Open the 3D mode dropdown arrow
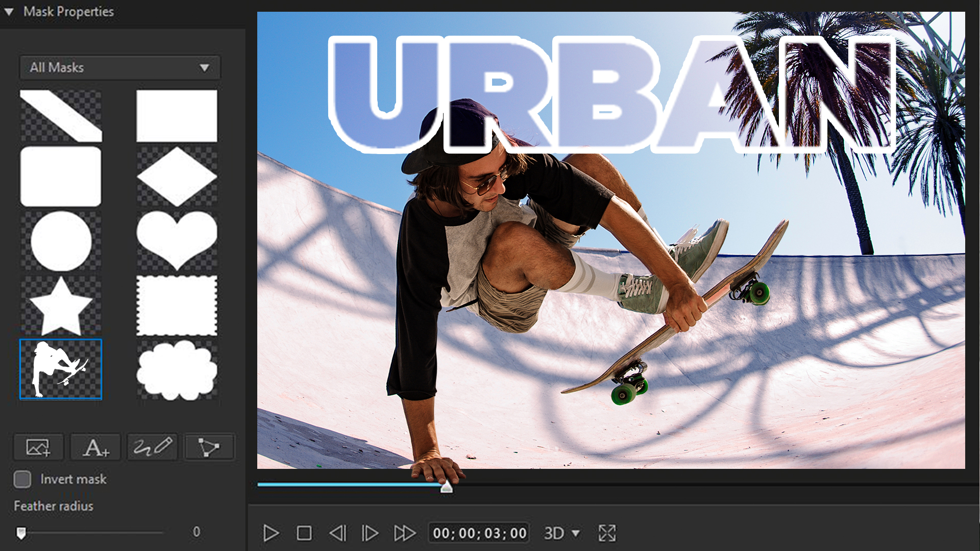Viewport: 980px width, 551px height. click(x=576, y=533)
